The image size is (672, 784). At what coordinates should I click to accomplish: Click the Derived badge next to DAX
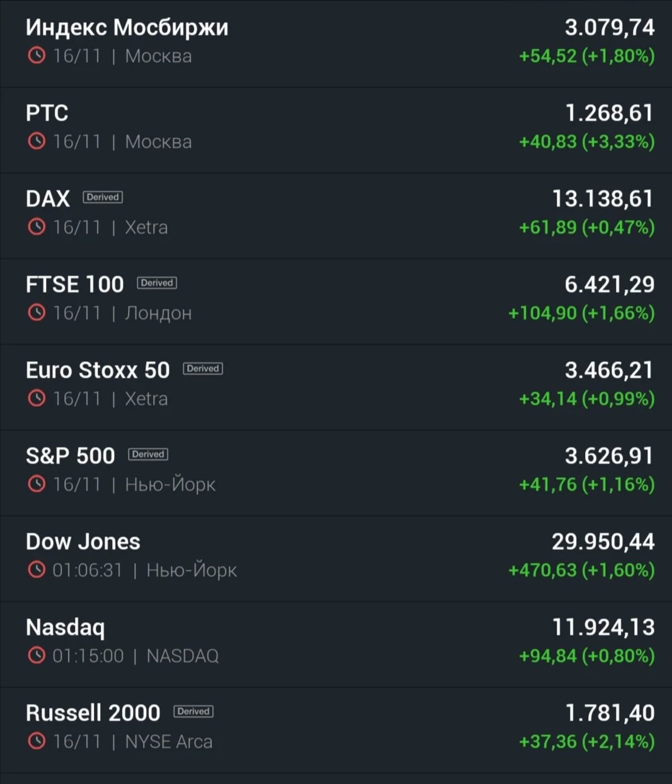[103, 197]
